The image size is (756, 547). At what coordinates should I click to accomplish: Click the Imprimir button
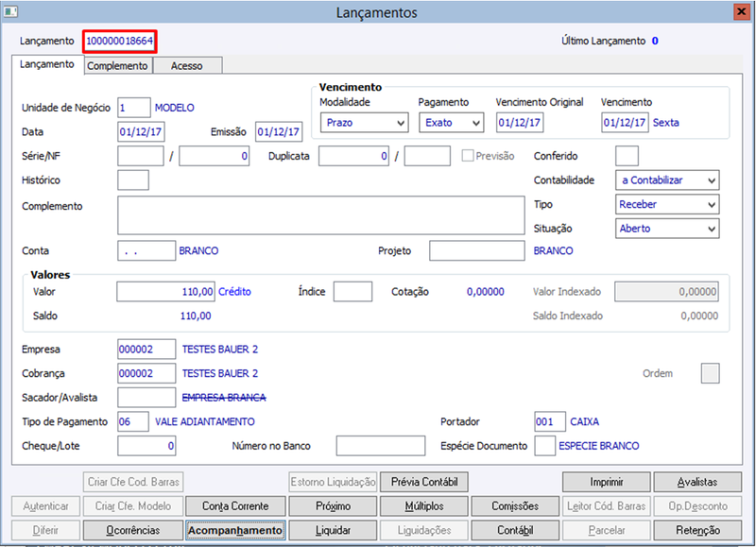607,482
